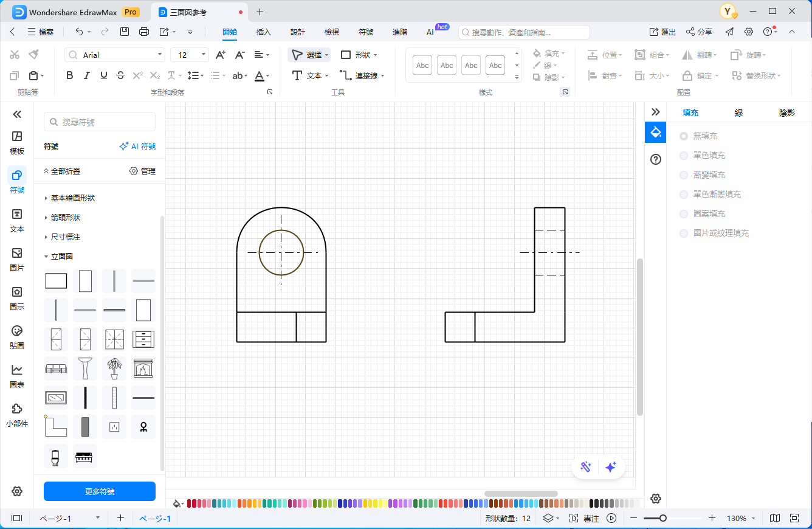Open the 圖片 panel in sidebar
812x529 pixels.
point(17,260)
